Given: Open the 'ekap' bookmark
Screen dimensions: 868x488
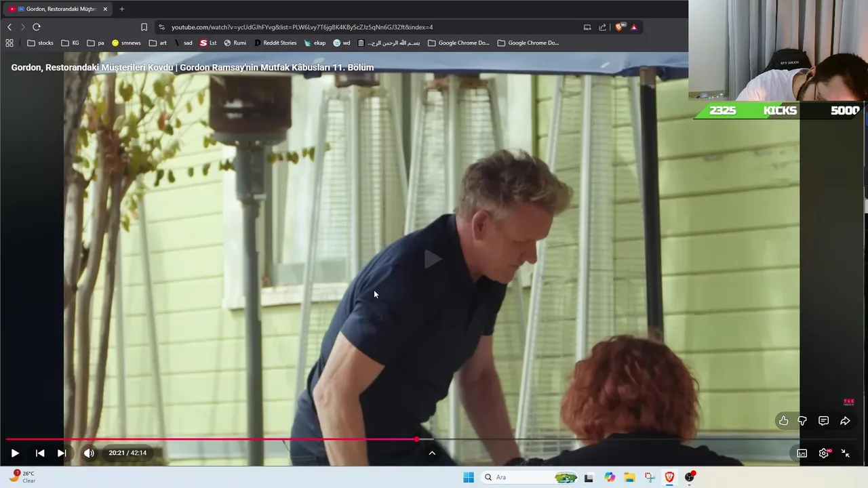Looking at the screenshot, I should pos(315,43).
